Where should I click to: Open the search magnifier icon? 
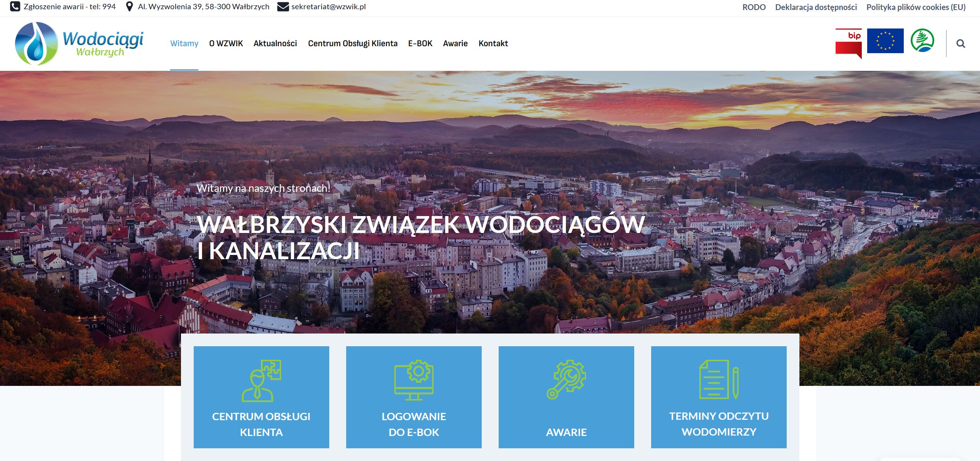tap(960, 44)
